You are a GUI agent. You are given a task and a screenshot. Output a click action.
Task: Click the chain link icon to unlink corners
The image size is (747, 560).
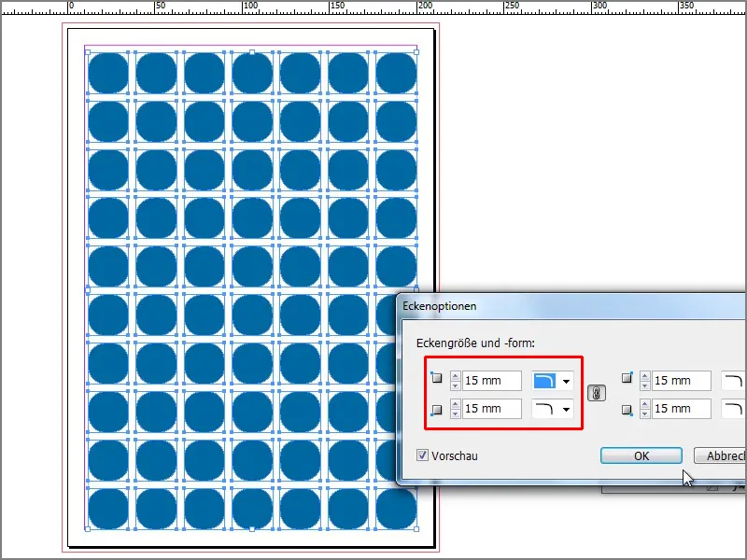tap(596, 392)
